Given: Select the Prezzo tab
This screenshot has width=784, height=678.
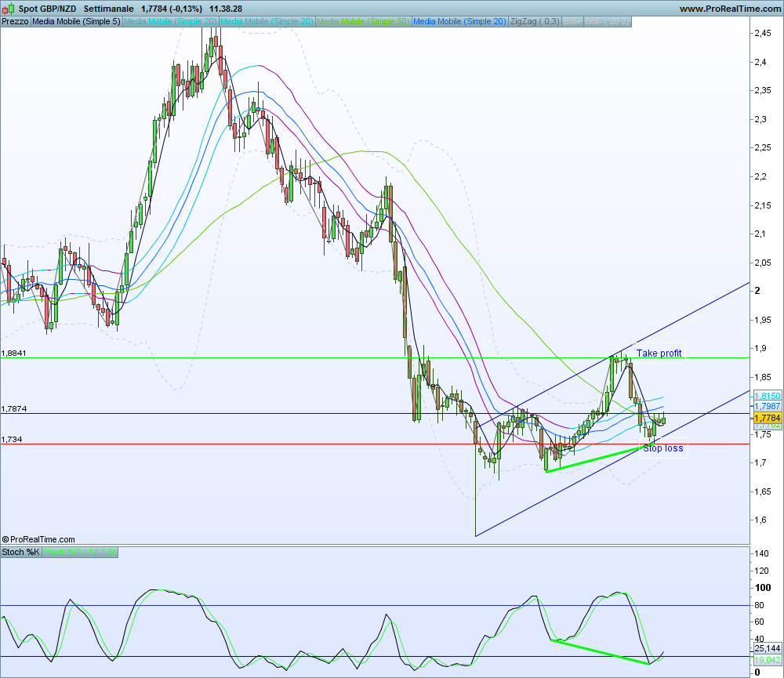Looking at the screenshot, I should (16, 21).
